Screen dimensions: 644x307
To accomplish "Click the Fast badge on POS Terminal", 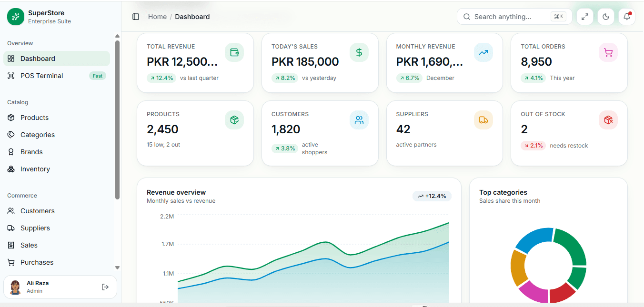I will pos(98,76).
